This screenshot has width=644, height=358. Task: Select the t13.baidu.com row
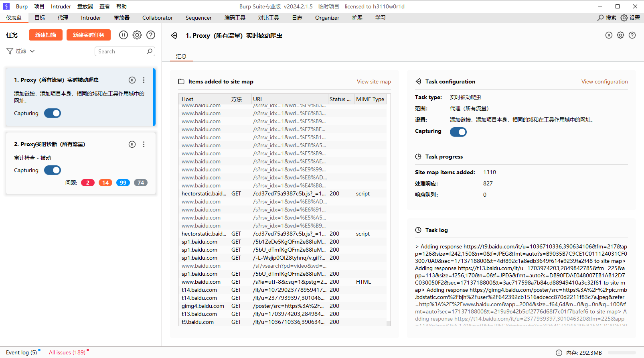pos(282,314)
